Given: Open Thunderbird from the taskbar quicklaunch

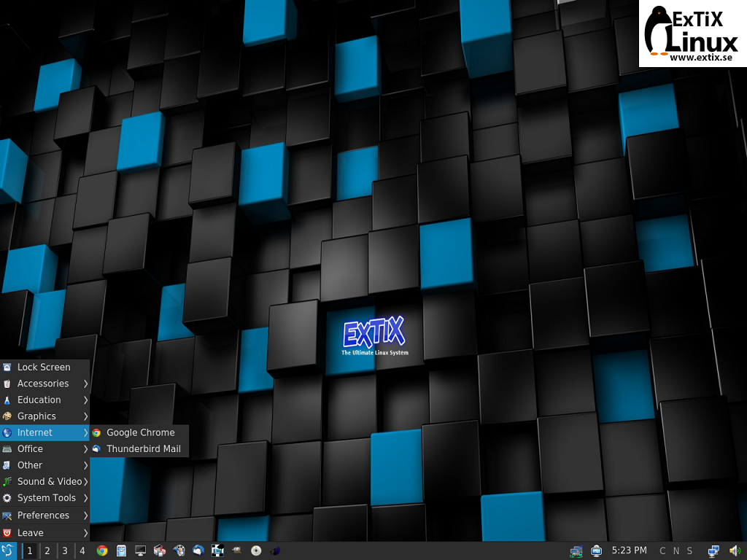Looking at the screenshot, I should [198, 551].
